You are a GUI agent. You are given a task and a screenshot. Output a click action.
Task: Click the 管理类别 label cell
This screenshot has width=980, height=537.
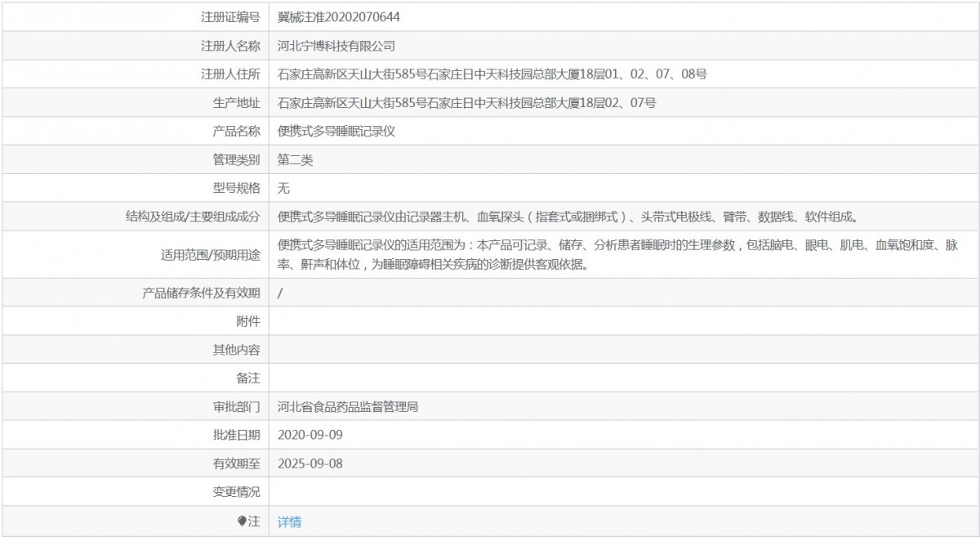135,159
